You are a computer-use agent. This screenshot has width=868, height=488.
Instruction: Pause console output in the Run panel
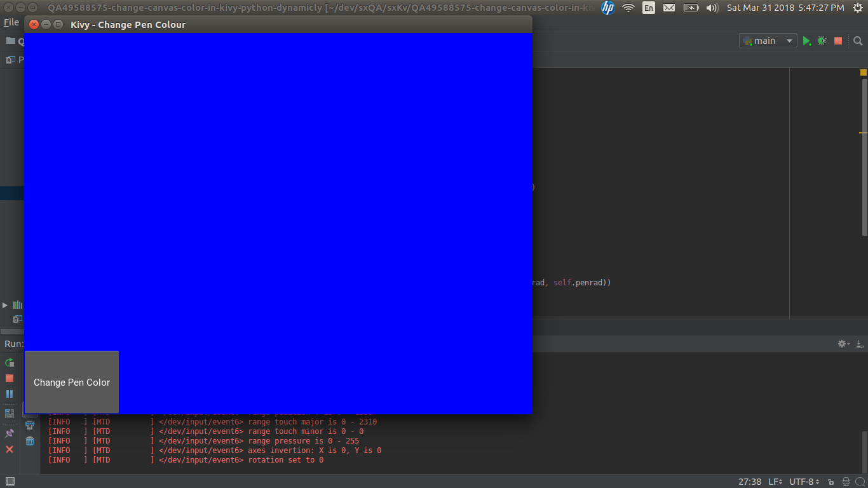(x=10, y=393)
